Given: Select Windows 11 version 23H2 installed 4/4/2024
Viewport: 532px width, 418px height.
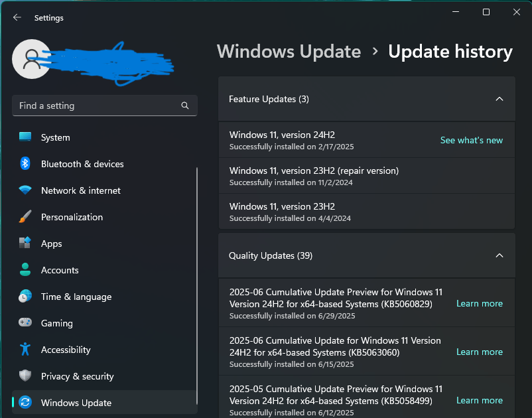Looking at the screenshot, I should [x=367, y=212].
